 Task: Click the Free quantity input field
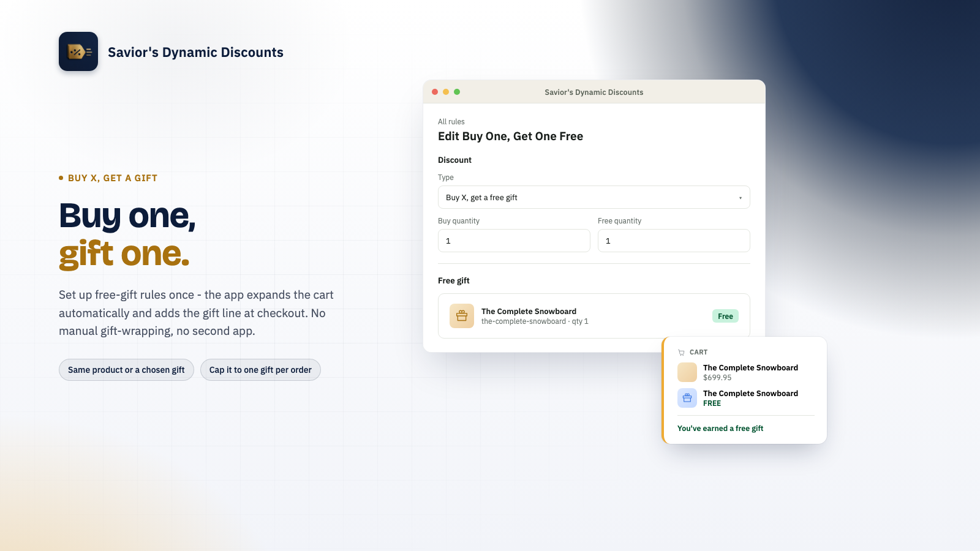674,241
